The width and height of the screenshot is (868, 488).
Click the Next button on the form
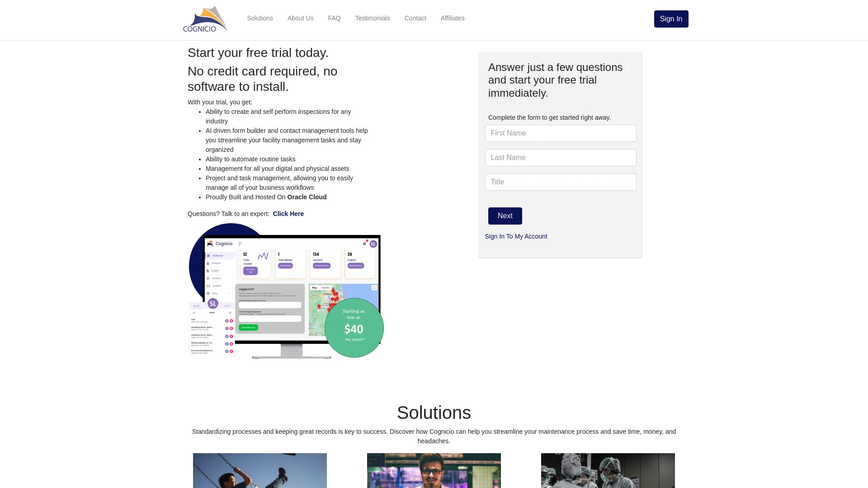(505, 216)
